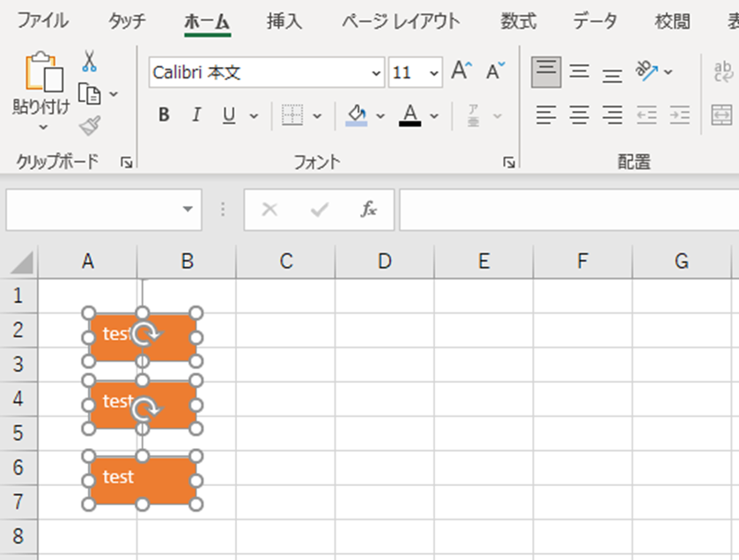Click the Insert Function fx icon
Screen dimensions: 739x560
click(368, 209)
